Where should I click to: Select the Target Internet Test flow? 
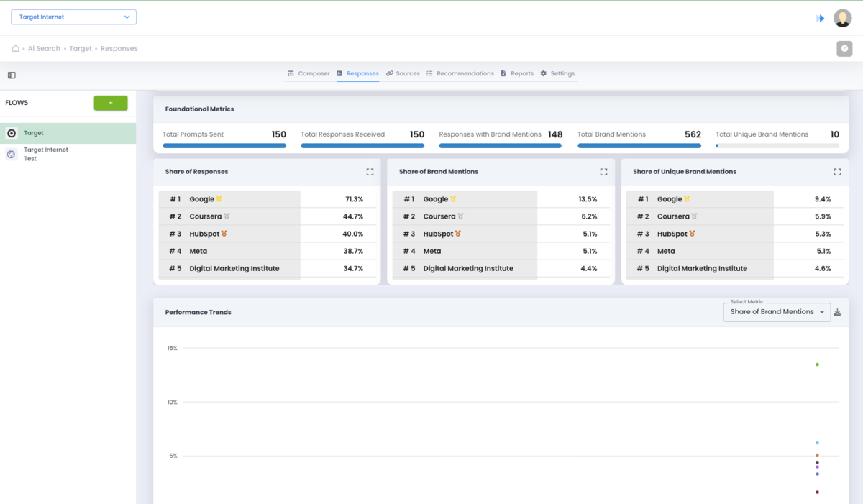tap(68, 154)
